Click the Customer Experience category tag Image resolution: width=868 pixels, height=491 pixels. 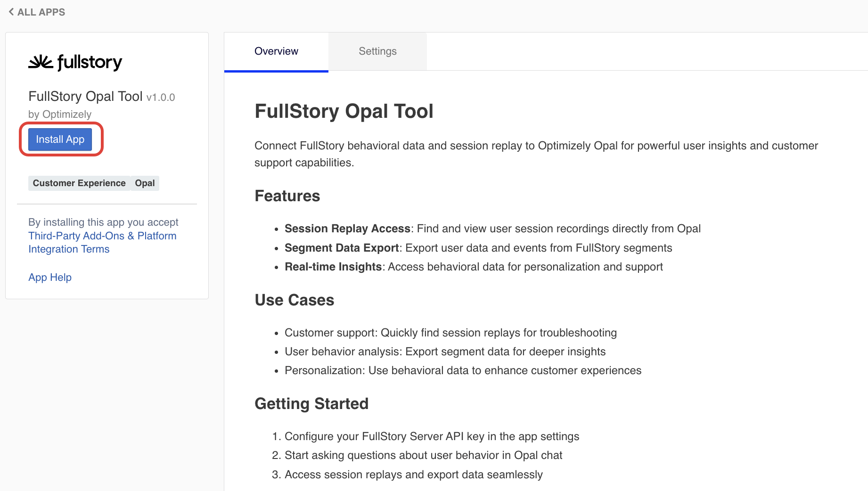tap(79, 183)
